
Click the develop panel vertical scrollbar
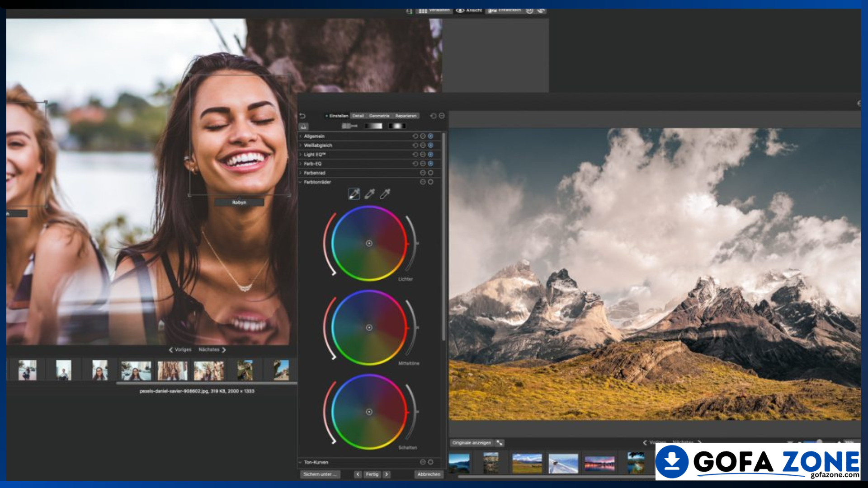(x=443, y=237)
